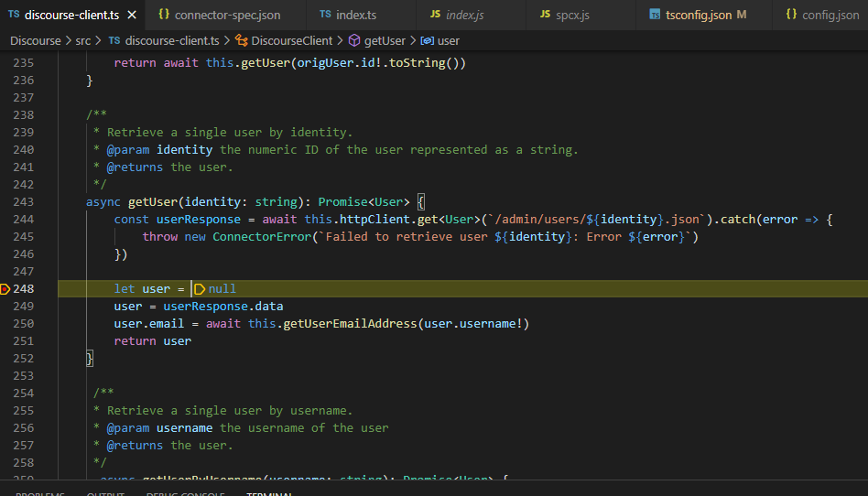Click the closing brace on line 252

coord(90,358)
